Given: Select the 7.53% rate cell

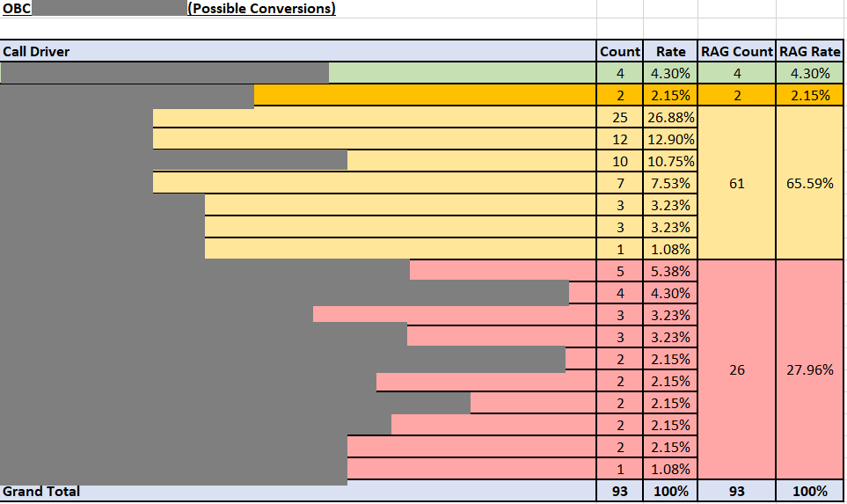Looking at the screenshot, I should click(x=670, y=183).
